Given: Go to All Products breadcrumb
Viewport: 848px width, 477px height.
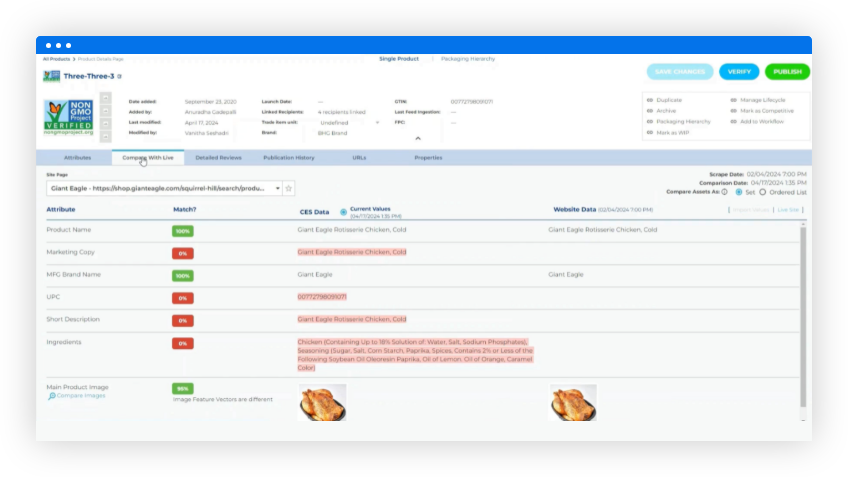Looking at the screenshot, I should [x=56, y=59].
